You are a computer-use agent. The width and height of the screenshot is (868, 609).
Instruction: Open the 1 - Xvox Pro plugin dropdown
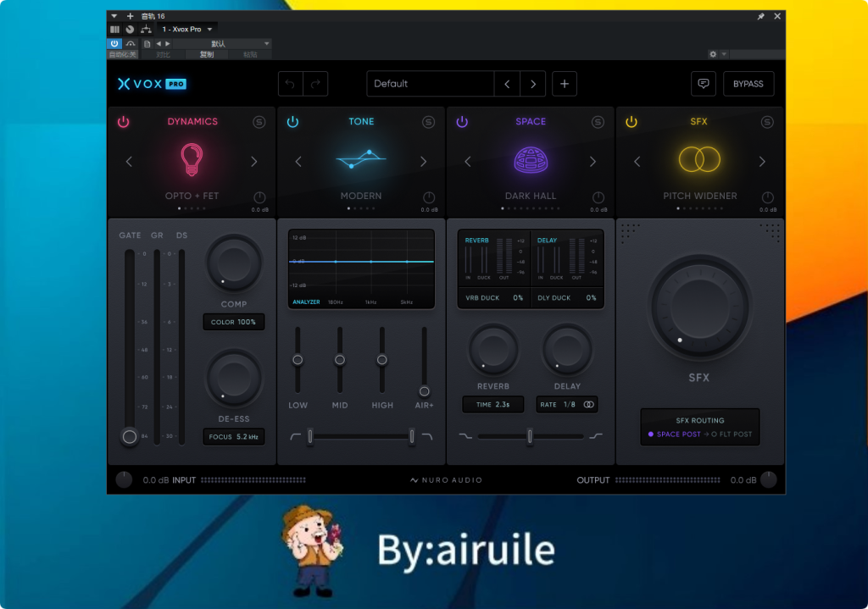pyautogui.click(x=186, y=30)
